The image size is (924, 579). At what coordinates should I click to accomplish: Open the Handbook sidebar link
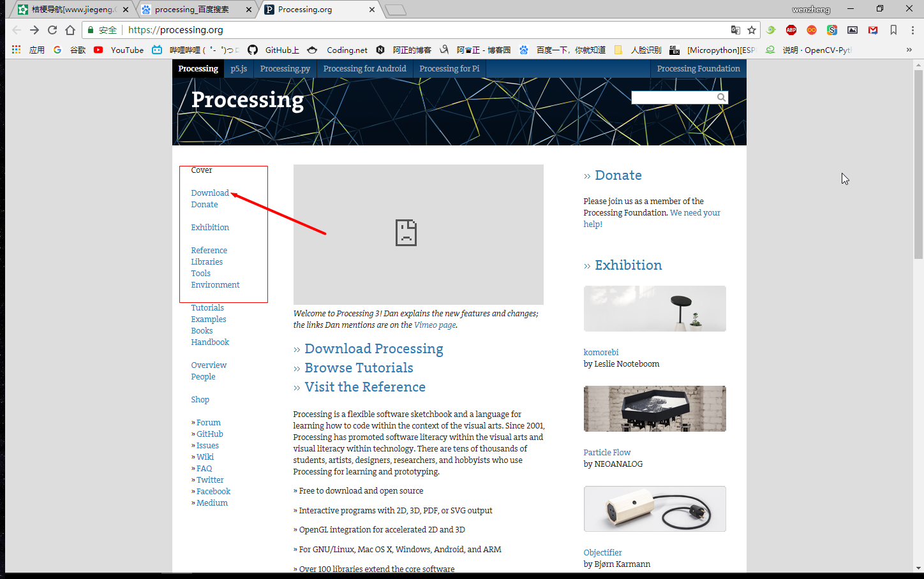(x=210, y=342)
